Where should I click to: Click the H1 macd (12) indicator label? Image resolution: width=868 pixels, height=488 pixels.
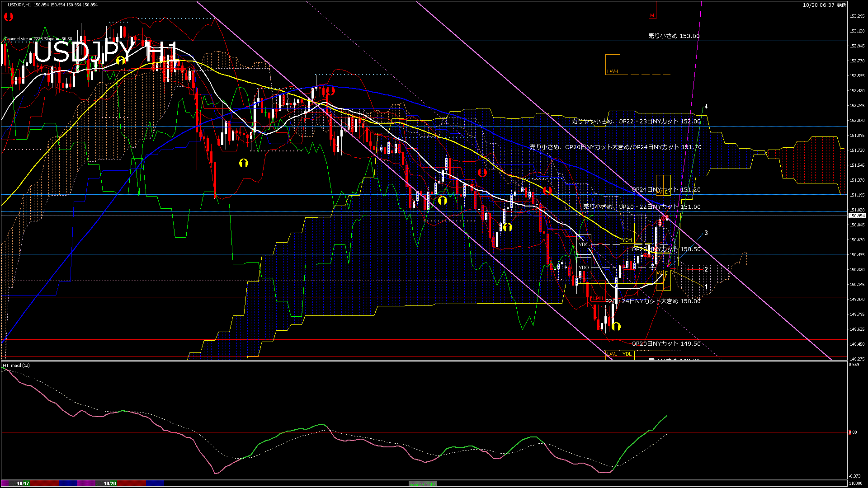(x=16, y=365)
